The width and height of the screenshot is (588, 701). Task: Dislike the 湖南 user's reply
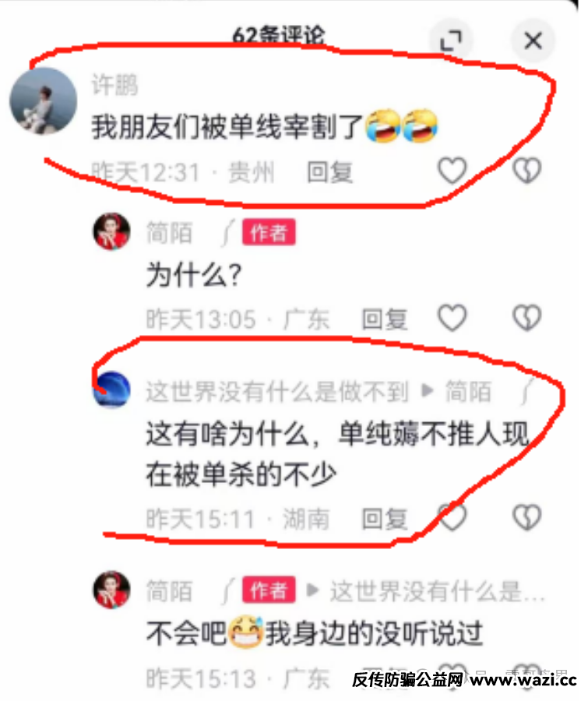point(527,517)
